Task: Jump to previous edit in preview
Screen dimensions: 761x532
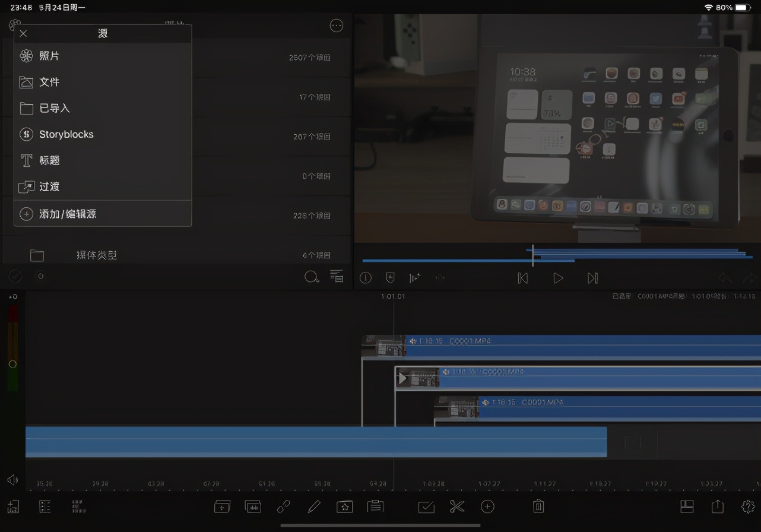Action: (x=523, y=278)
